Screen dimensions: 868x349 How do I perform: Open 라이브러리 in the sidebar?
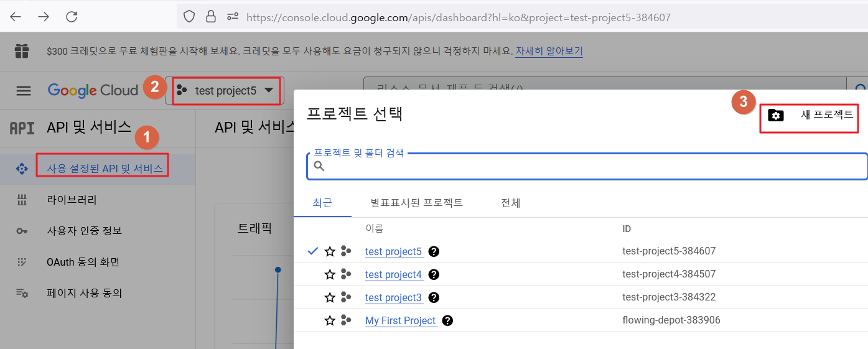pyautogui.click(x=72, y=200)
